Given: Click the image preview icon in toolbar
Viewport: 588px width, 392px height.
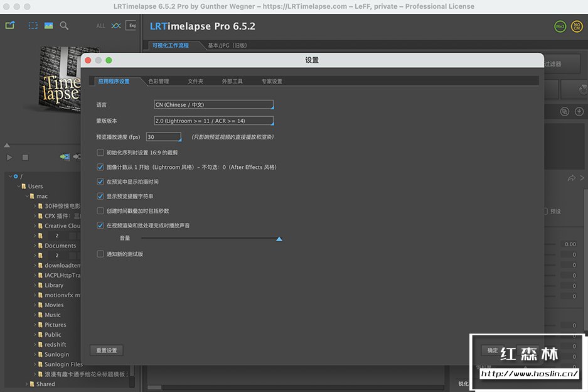Looking at the screenshot, I should tap(49, 26).
